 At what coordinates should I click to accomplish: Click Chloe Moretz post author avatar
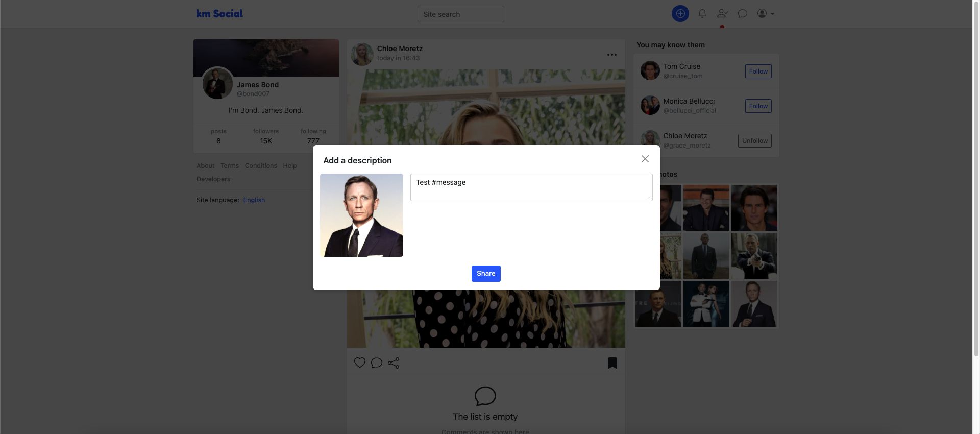362,54
